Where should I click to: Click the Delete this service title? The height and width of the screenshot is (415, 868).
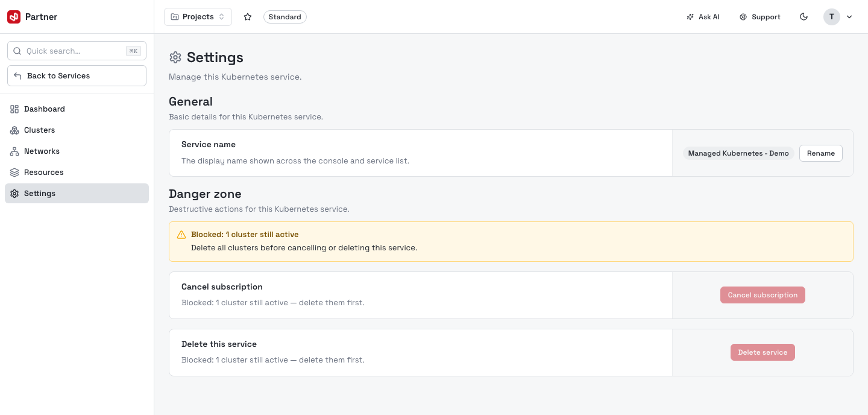coord(219,344)
